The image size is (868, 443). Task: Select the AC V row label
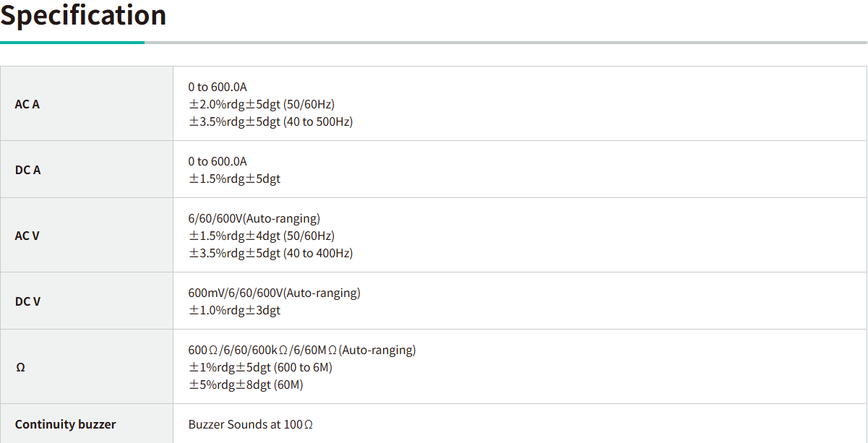point(27,236)
